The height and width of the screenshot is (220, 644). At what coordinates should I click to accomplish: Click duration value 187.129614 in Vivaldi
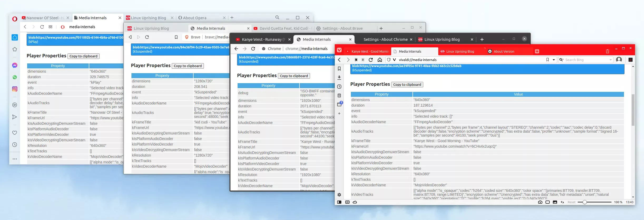tap(423, 105)
